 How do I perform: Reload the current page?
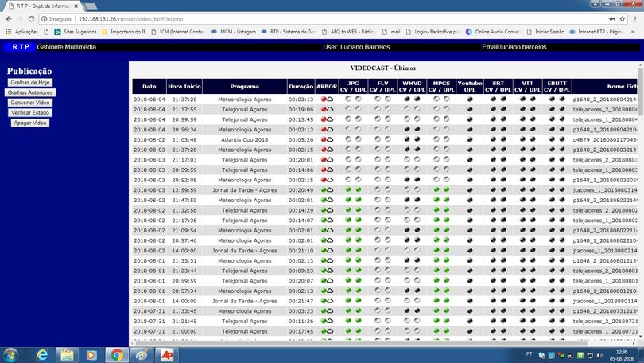tap(31, 19)
